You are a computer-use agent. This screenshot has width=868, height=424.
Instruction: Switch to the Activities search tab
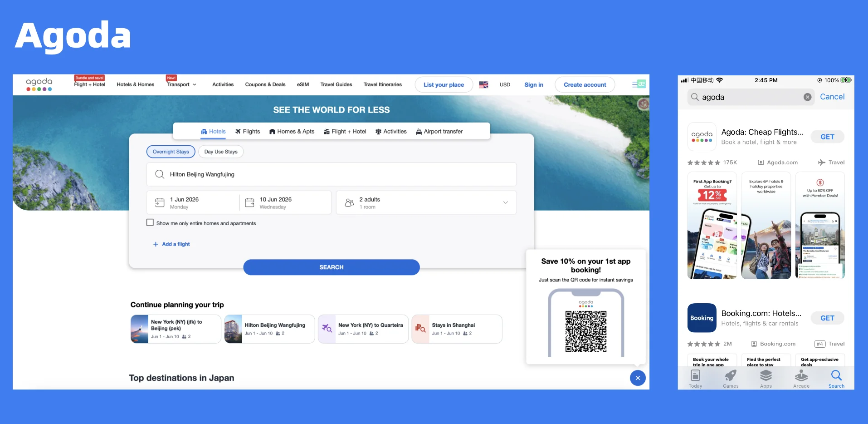(x=391, y=132)
